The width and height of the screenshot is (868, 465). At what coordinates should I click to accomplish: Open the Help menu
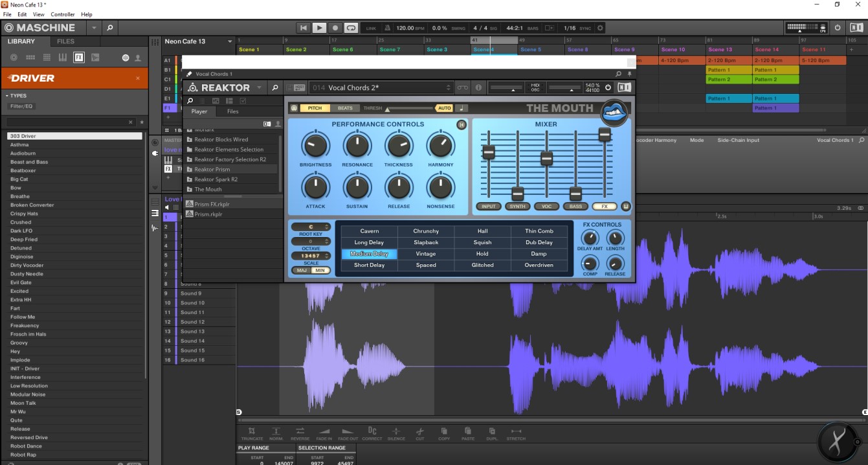[x=87, y=14]
